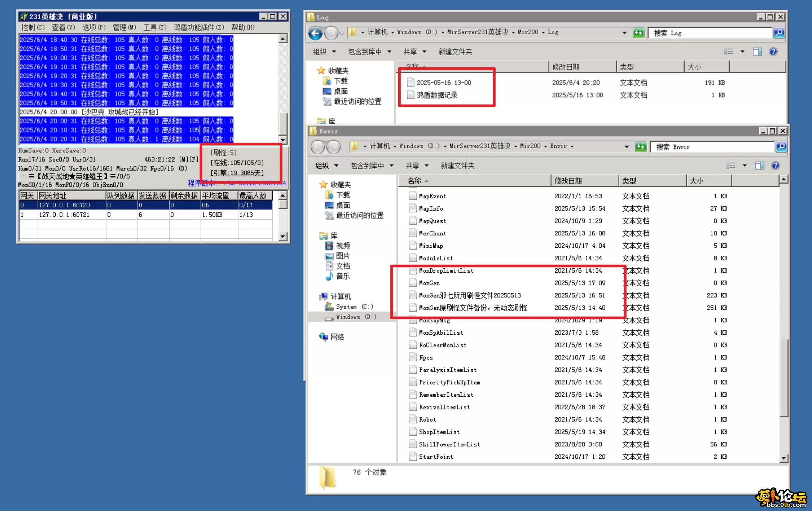Click server log scrollbar up arrow
Image resolution: width=812 pixels, height=511 pixels.
click(283, 38)
